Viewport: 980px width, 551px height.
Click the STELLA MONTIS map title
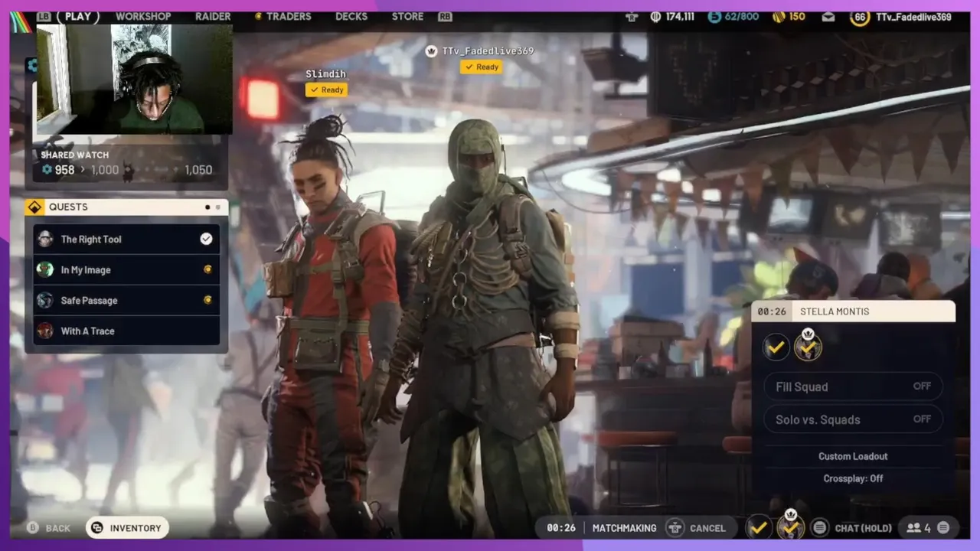[x=835, y=311]
